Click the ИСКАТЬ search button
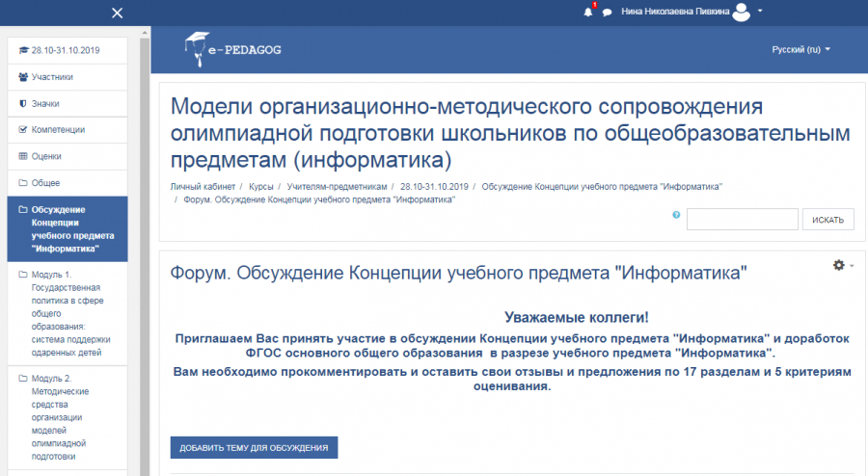 click(x=828, y=220)
